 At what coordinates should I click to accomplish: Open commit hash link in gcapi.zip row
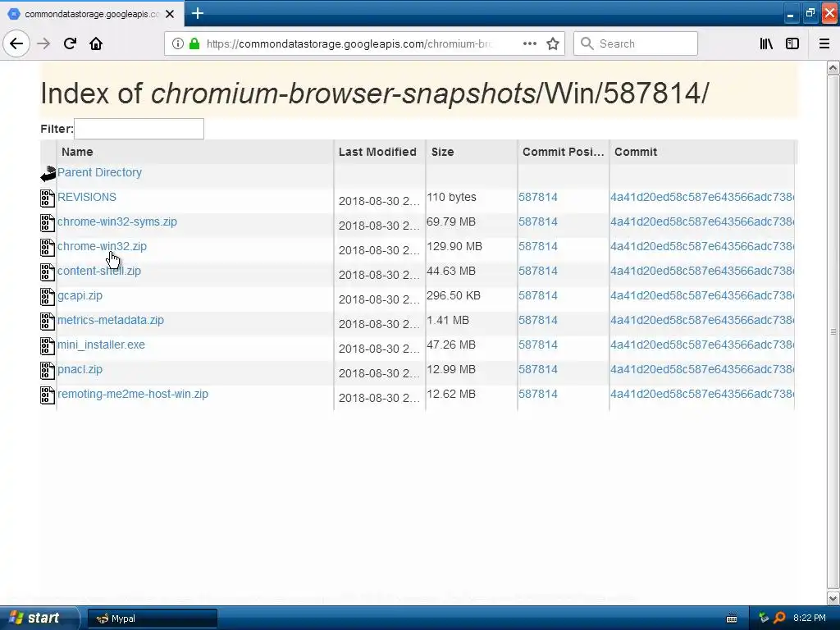pyautogui.click(x=702, y=295)
